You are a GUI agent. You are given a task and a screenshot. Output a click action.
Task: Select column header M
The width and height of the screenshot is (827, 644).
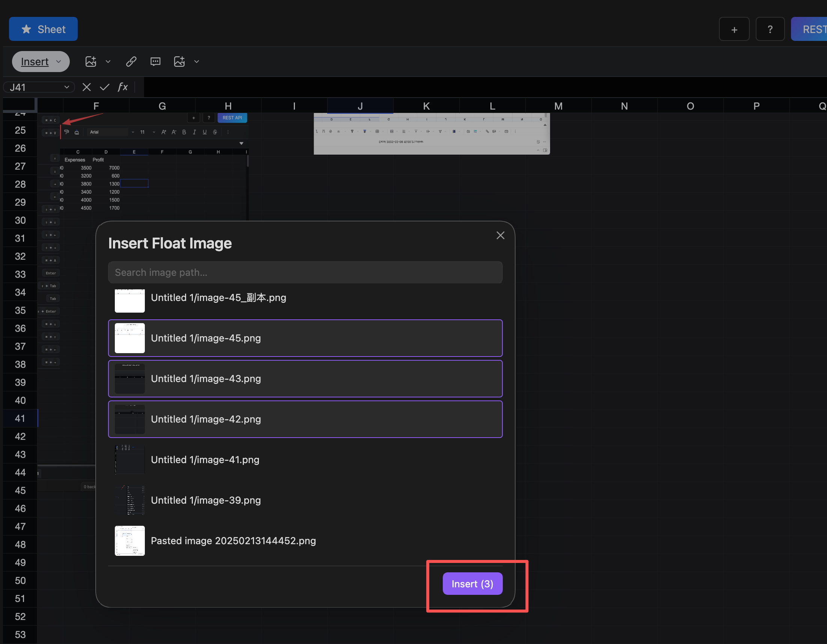pos(558,106)
